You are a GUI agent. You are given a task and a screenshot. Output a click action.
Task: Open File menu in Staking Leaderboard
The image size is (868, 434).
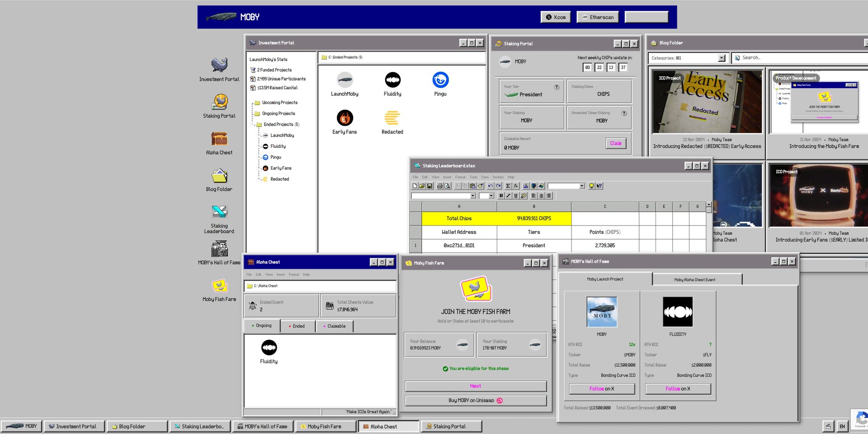[415, 177]
